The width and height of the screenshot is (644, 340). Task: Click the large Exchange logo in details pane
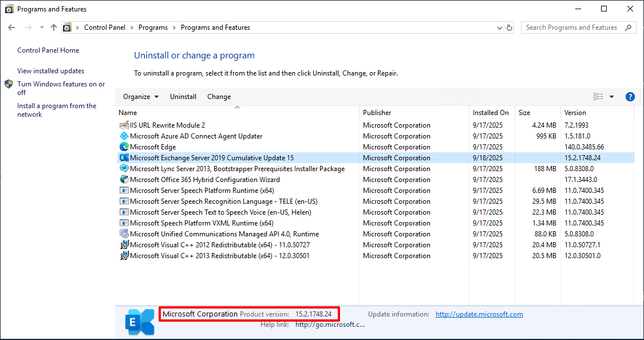click(x=140, y=322)
